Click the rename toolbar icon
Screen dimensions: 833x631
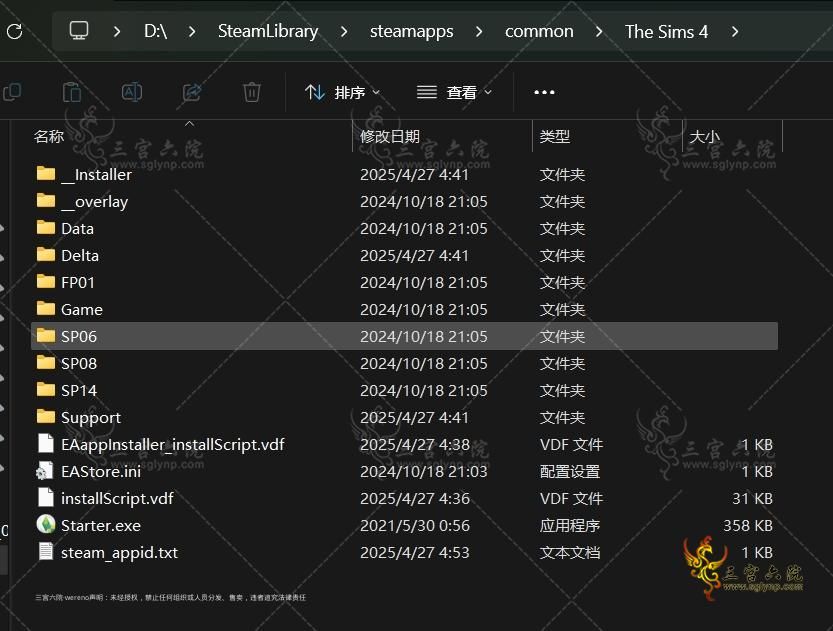132,92
